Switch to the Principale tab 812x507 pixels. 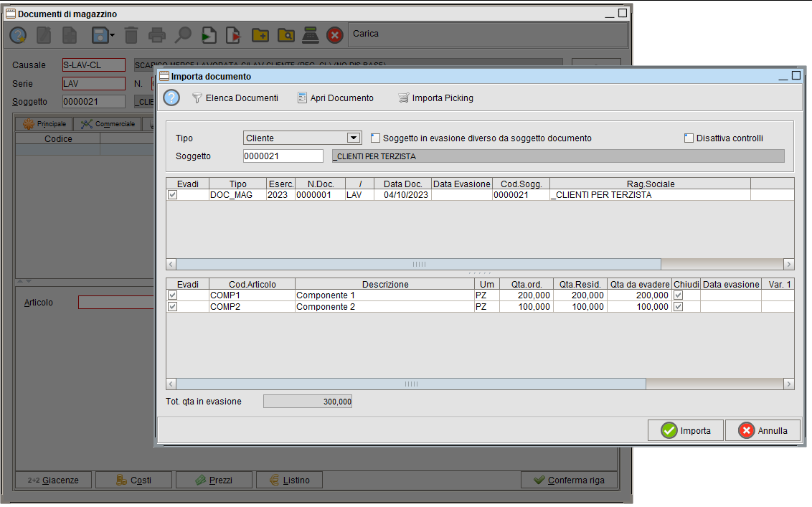44,124
